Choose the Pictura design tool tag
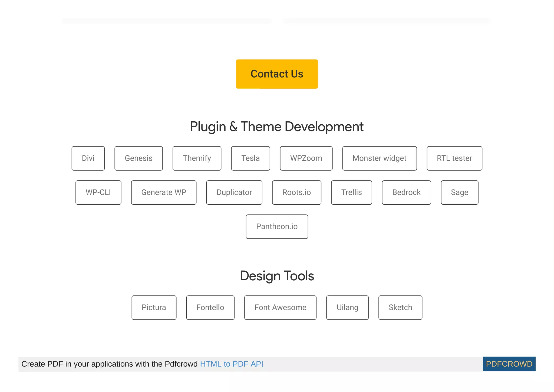 154,307
